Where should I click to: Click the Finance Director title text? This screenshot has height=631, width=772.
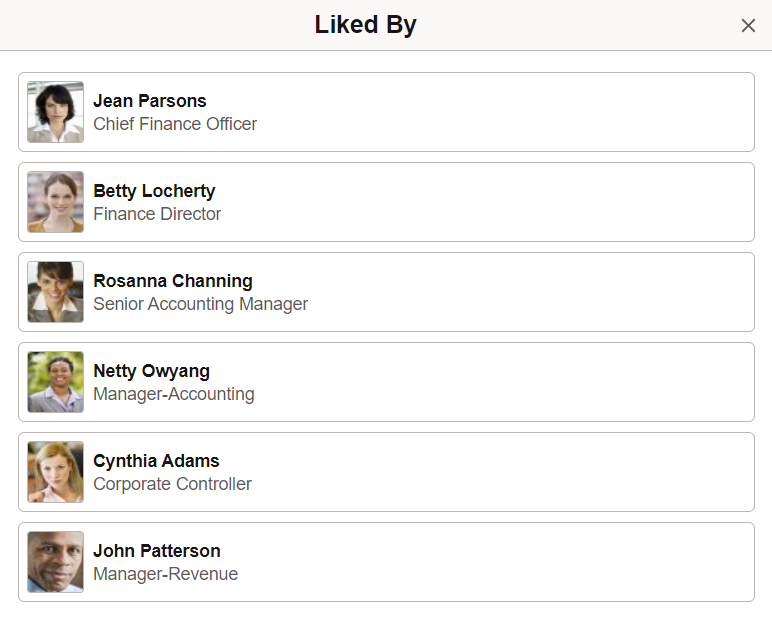pyautogui.click(x=157, y=214)
